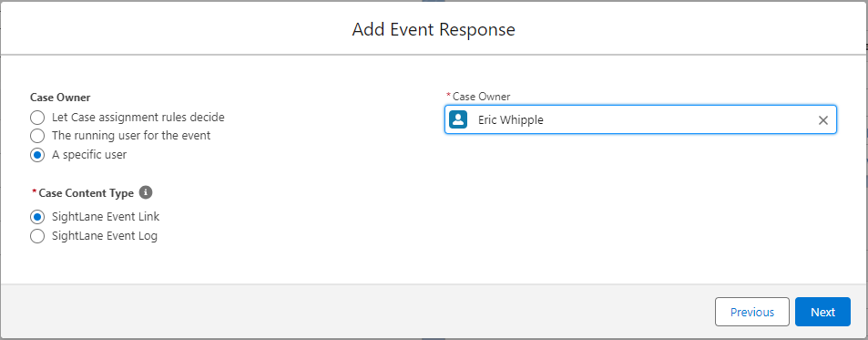868x340 pixels.
Task: Click the info icon beside Case Content Type
Action: [x=146, y=192]
